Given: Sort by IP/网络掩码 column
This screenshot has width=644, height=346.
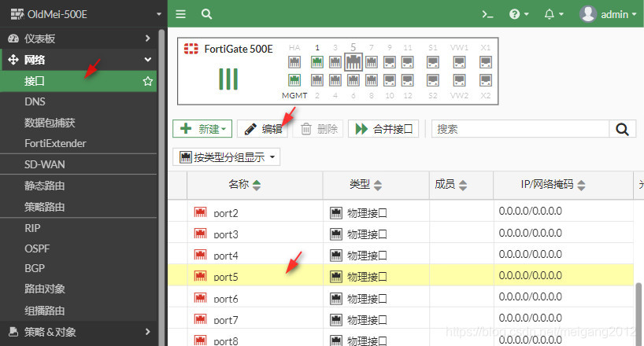Looking at the screenshot, I should coord(563,185).
